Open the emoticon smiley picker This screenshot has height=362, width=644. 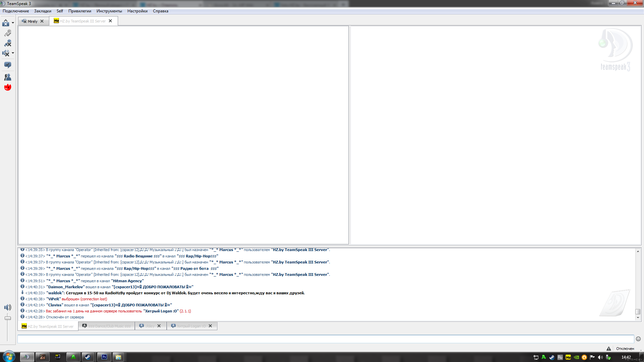point(638,339)
